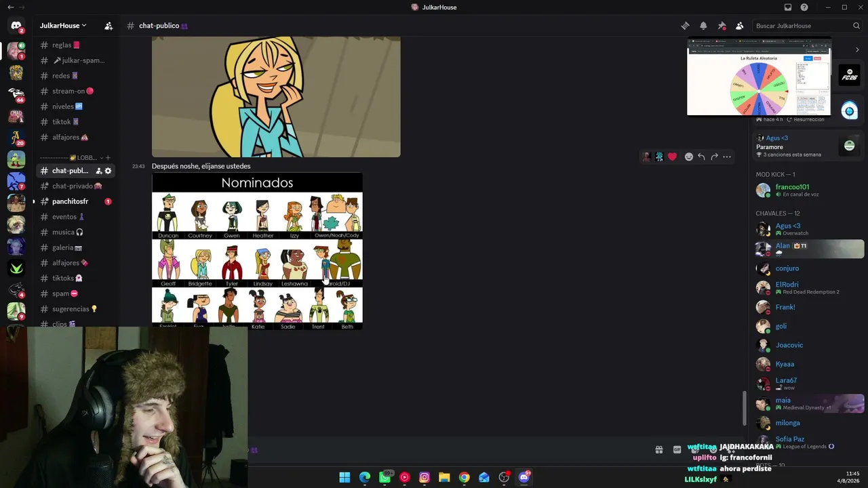
Task: Open the tiktoks channel
Action: 75,279
